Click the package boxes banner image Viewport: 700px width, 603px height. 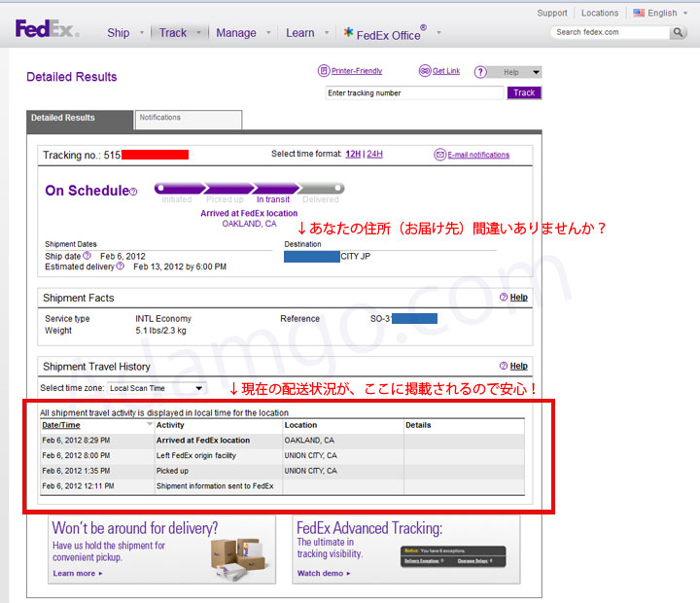click(x=241, y=559)
